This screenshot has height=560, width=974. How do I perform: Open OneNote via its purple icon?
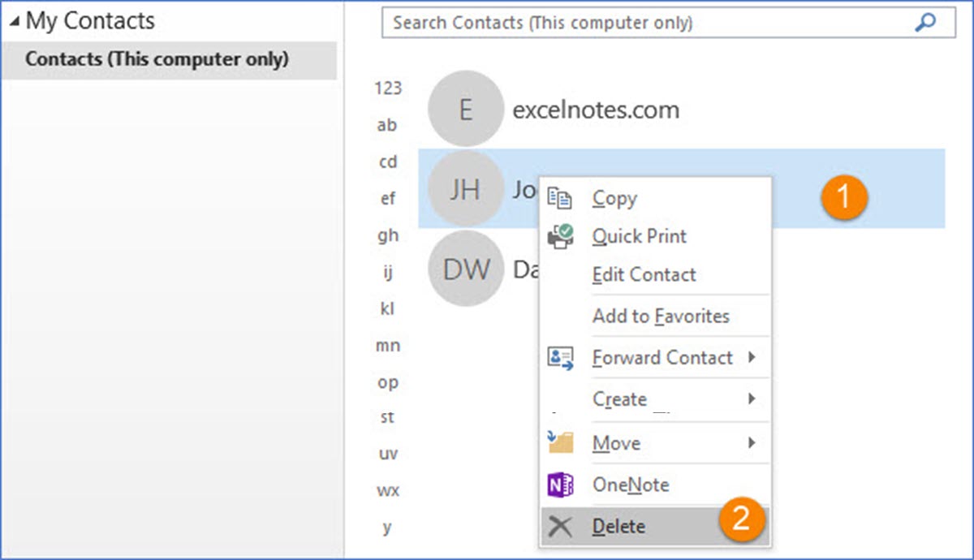tap(560, 485)
